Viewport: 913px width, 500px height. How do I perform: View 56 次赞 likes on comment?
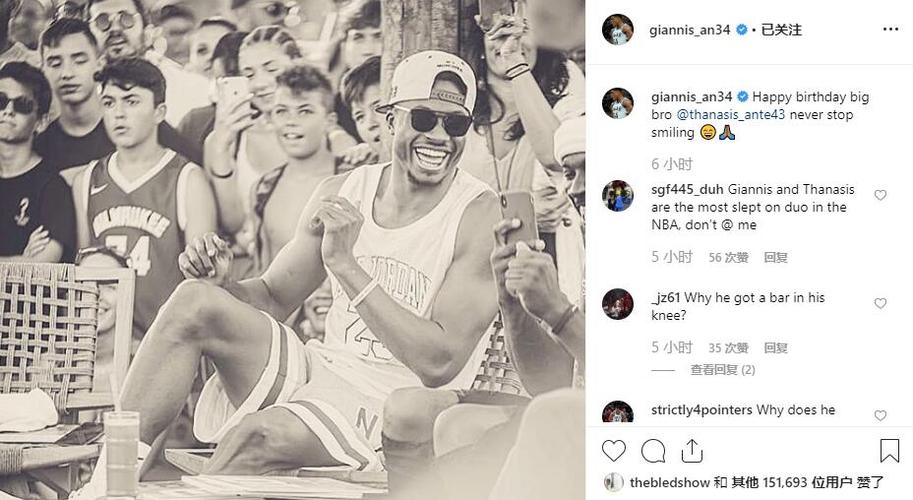[x=728, y=257]
